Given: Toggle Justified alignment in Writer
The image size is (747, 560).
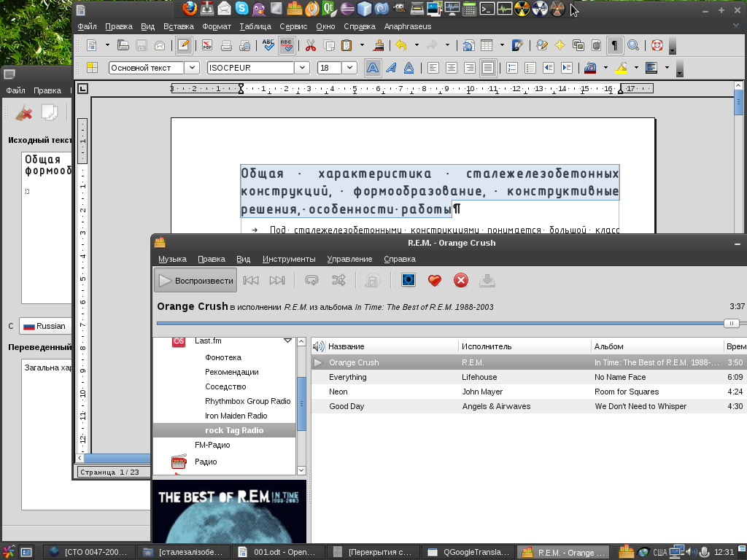Looking at the screenshot, I should coord(488,68).
